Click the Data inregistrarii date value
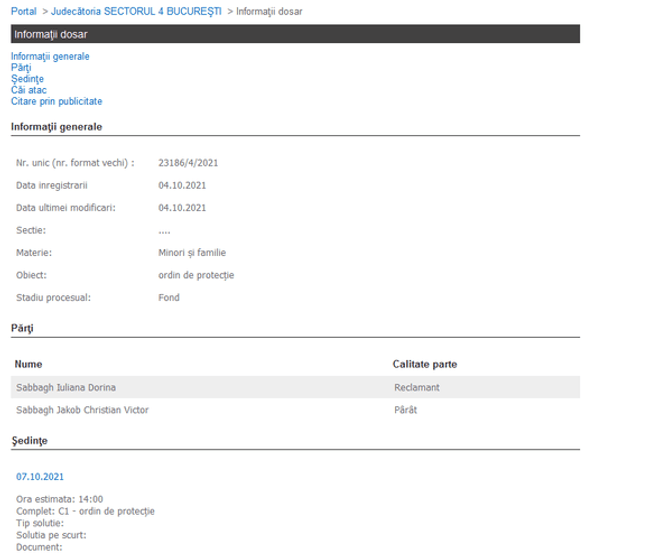650x560 pixels. 182,185
